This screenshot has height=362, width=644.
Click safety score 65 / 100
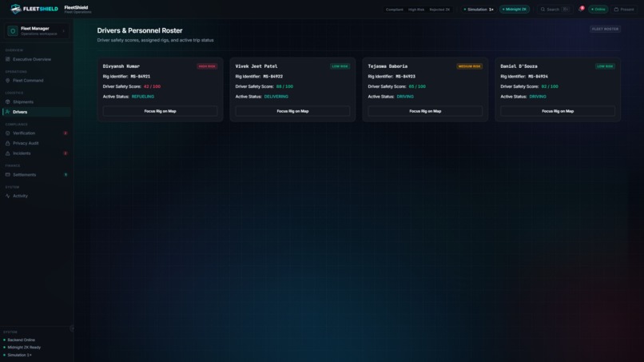(417, 86)
